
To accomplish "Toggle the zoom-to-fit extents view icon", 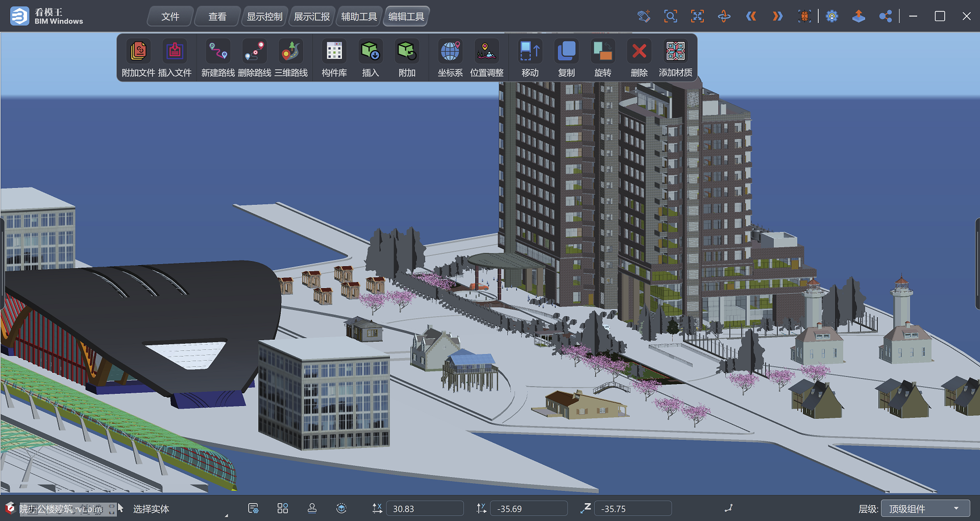I will 697,16.
